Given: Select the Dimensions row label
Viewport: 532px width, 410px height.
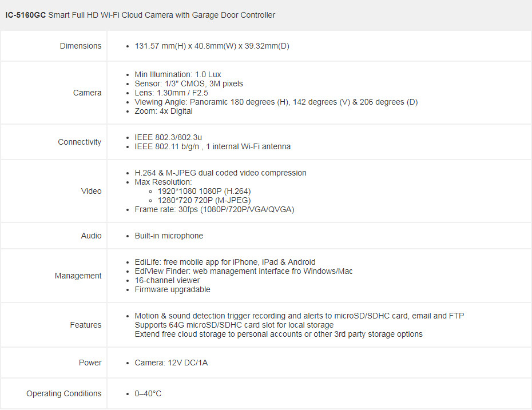Looking at the screenshot, I should point(81,46).
